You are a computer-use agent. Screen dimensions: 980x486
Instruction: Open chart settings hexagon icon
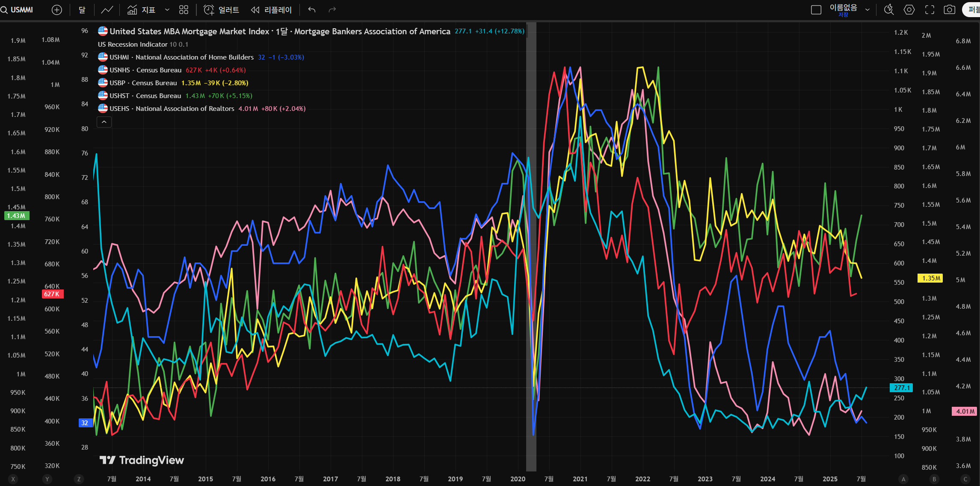tap(909, 10)
